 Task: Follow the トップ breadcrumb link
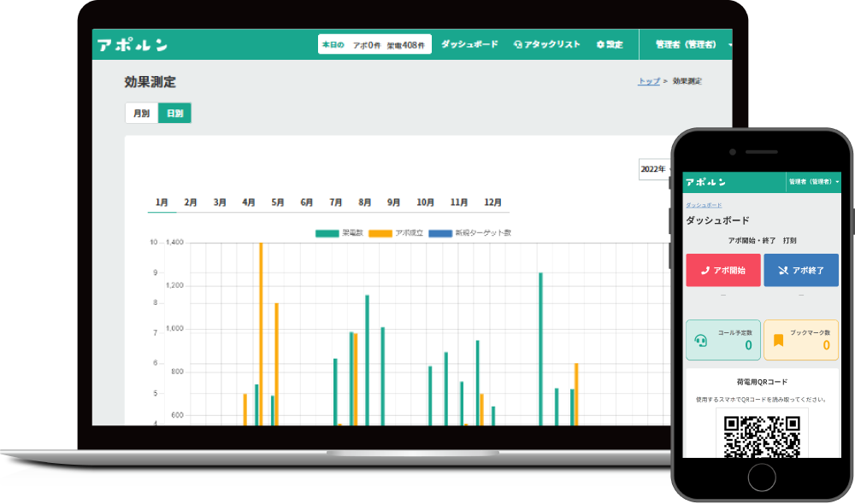649,81
